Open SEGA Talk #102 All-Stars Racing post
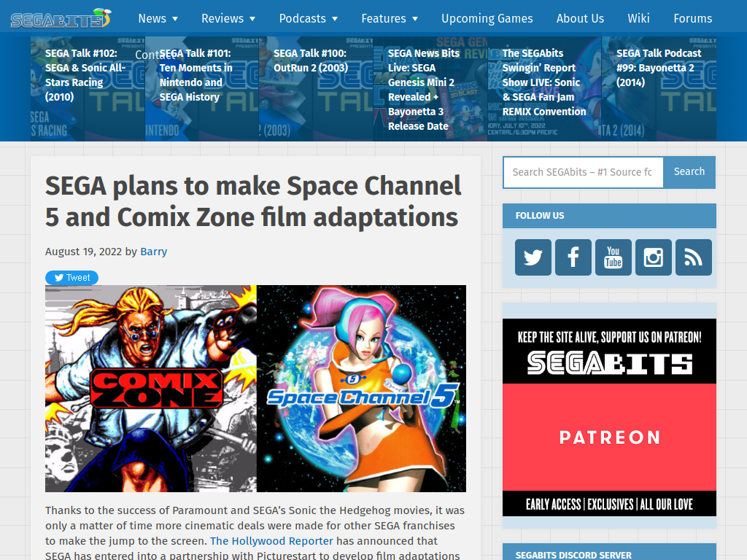747x560 pixels. 88,88
